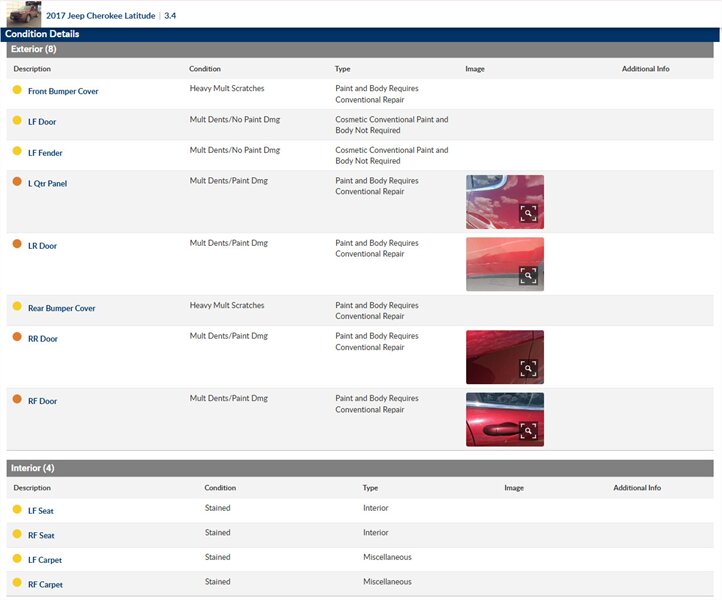Click yellow severity dot beside LF Seat
Viewport: 722px width, 600px height.
[x=17, y=510]
